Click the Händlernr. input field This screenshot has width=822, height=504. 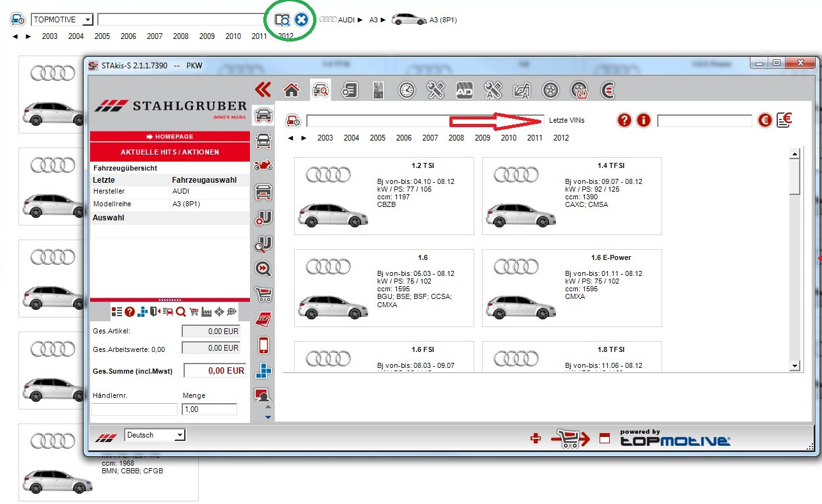coord(134,409)
